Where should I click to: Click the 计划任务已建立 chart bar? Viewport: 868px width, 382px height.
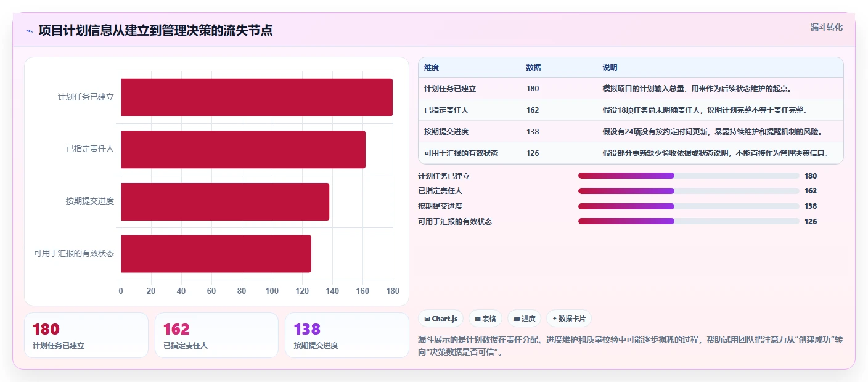(x=256, y=97)
